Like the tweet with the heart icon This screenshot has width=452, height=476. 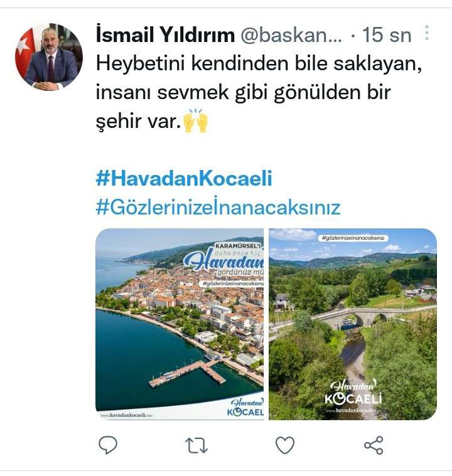coord(285,445)
